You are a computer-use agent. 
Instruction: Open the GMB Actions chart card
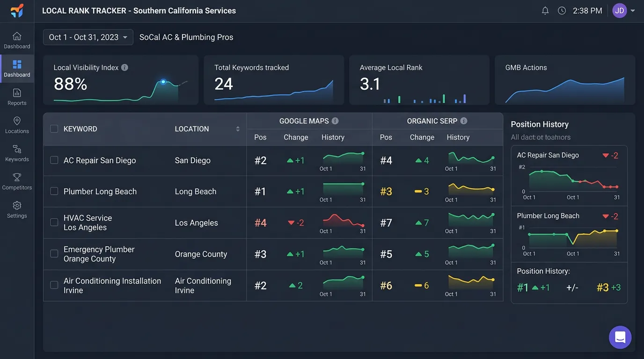tap(565, 80)
